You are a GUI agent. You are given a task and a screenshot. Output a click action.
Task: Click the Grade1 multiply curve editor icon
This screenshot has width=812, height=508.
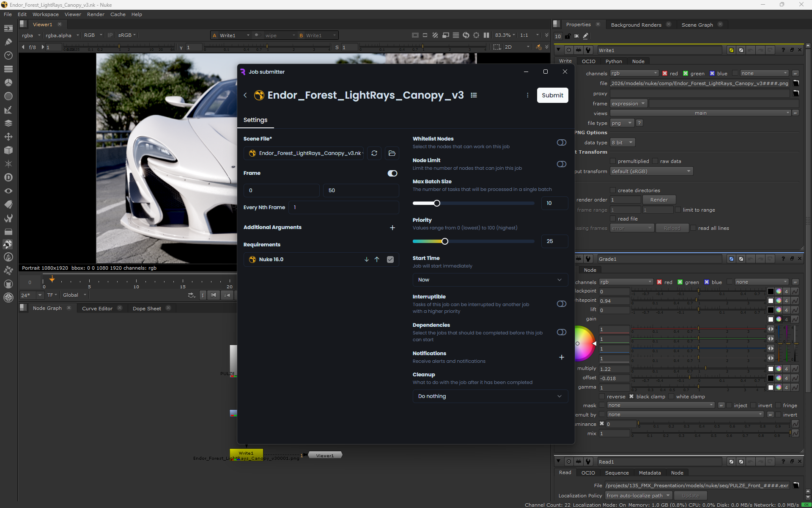[x=795, y=369]
